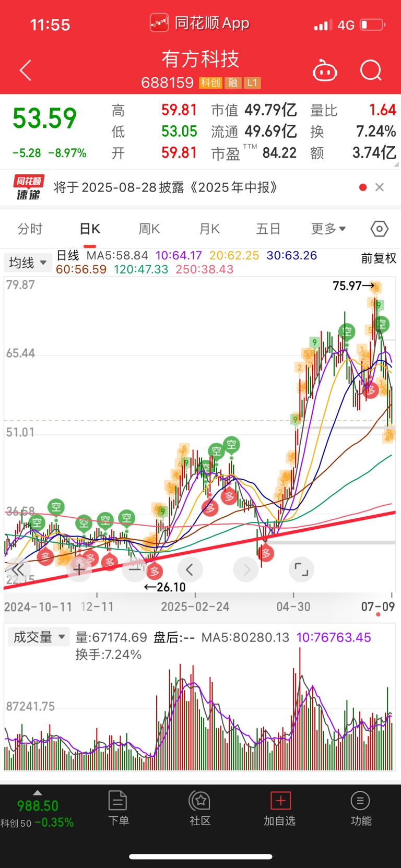The height and width of the screenshot is (868, 401).
Task: Open 下单 order entry
Action: (118, 808)
